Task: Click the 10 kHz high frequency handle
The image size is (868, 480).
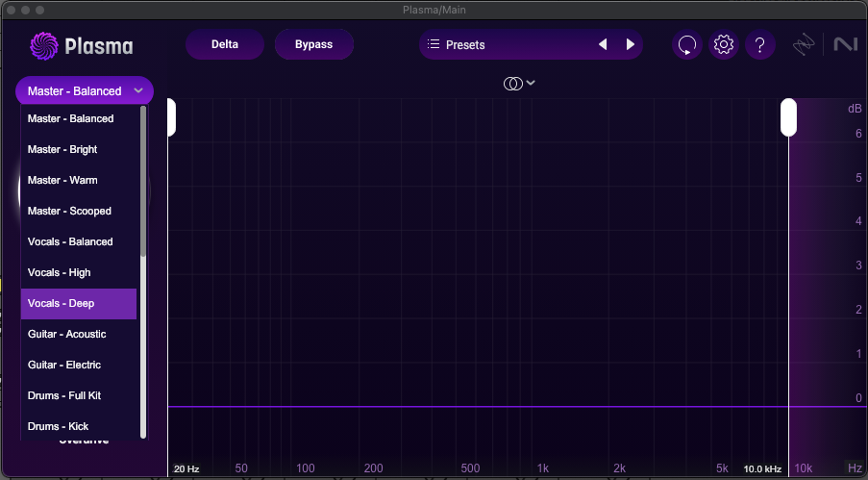Action: pyautogui.click(x=788, y=117)
